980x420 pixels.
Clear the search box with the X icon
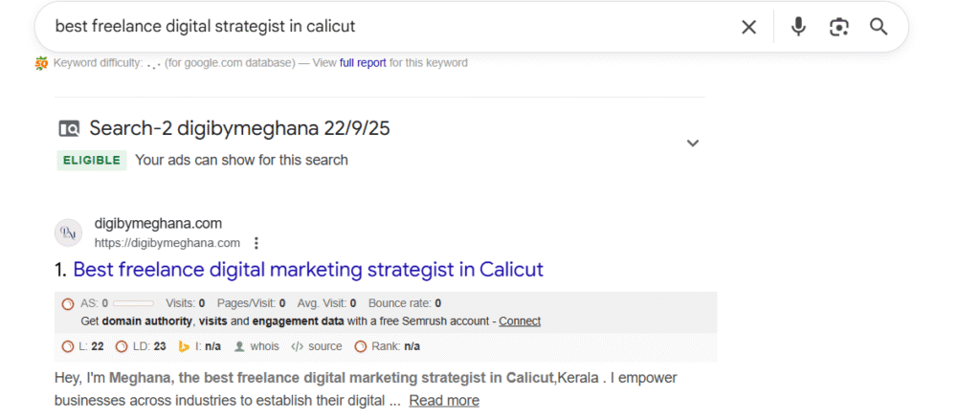pos(748,27)
